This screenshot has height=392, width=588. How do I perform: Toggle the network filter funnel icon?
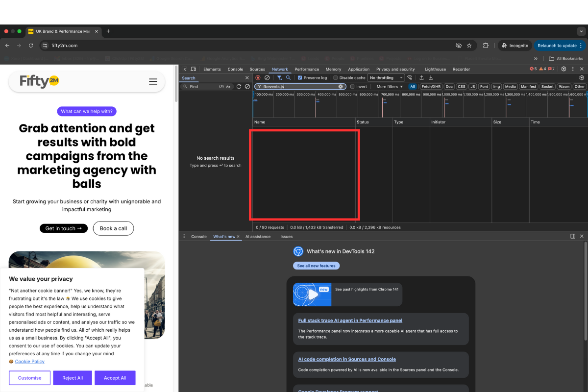coord(279,77)
